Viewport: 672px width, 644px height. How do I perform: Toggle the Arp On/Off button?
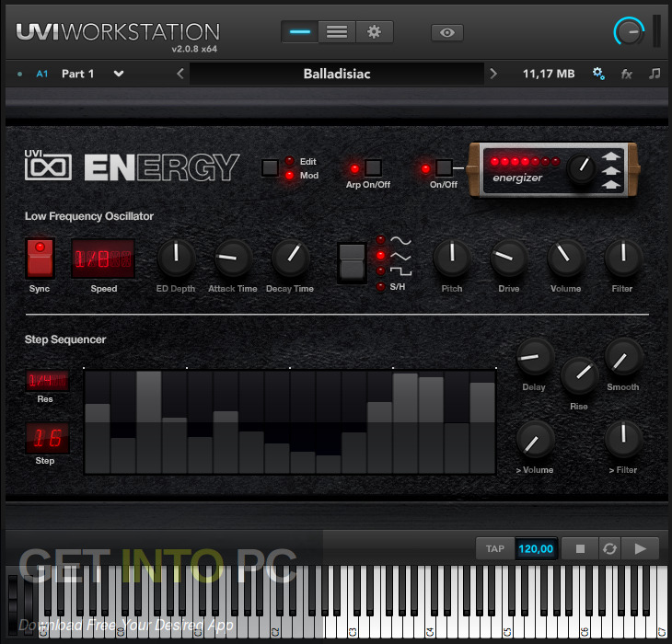374,167
